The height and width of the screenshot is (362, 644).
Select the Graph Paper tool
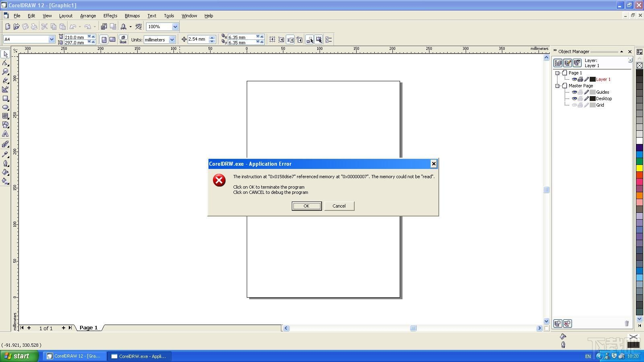coord(5,116)
